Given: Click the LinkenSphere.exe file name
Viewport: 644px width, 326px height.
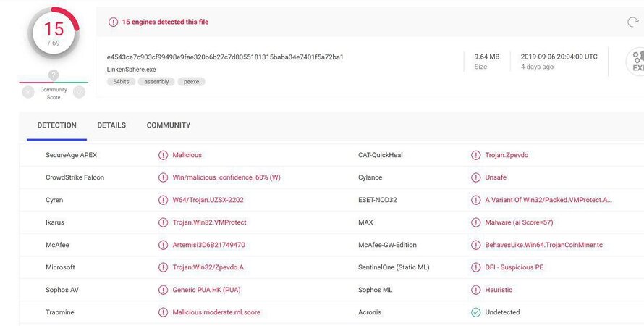Looking at the screenshot, I should click(x=131, y=69).
